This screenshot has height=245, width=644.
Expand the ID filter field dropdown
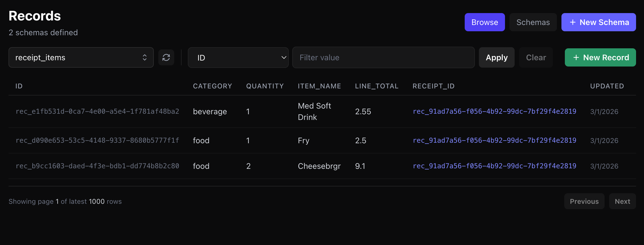coord(238,57)
